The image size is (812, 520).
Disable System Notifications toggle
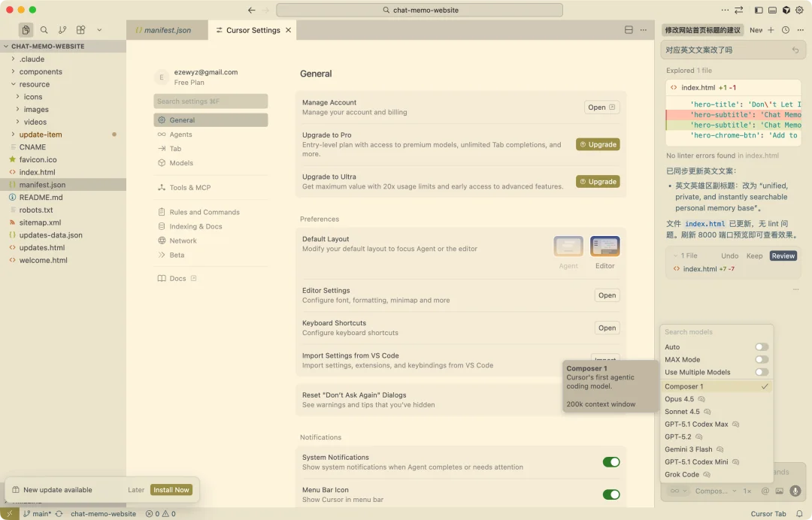611,462
